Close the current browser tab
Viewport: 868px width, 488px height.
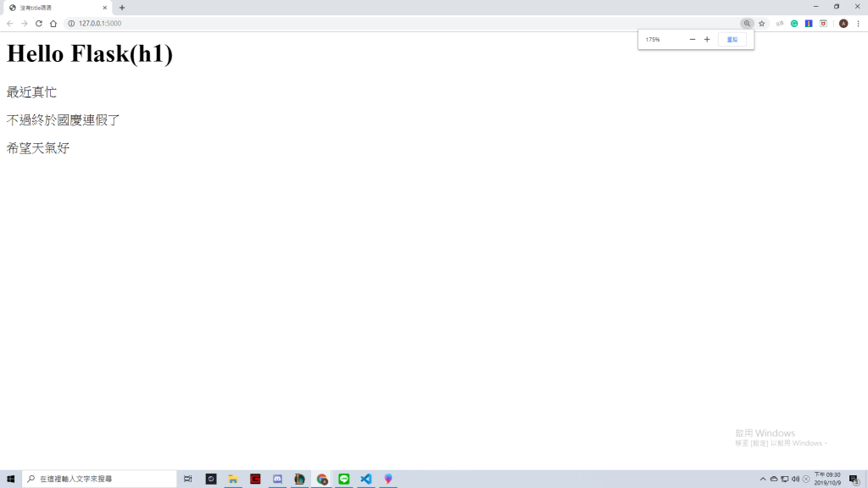[104, 8]
